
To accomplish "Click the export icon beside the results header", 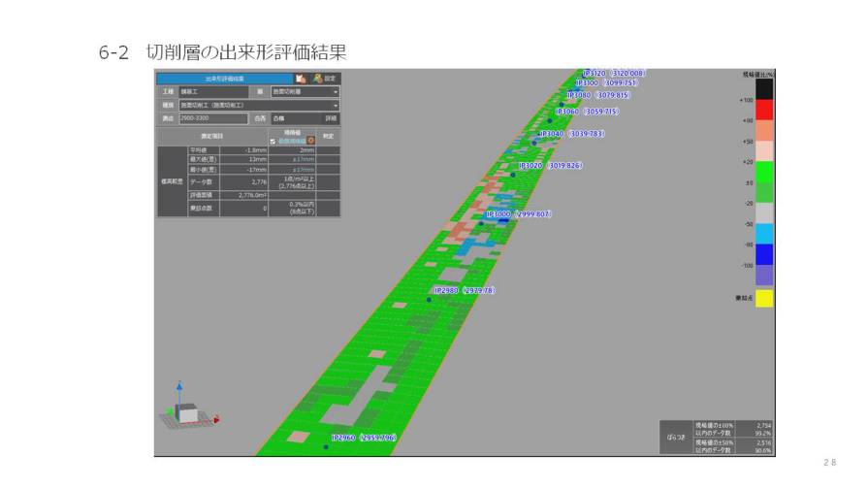I will tap(302, 78).
